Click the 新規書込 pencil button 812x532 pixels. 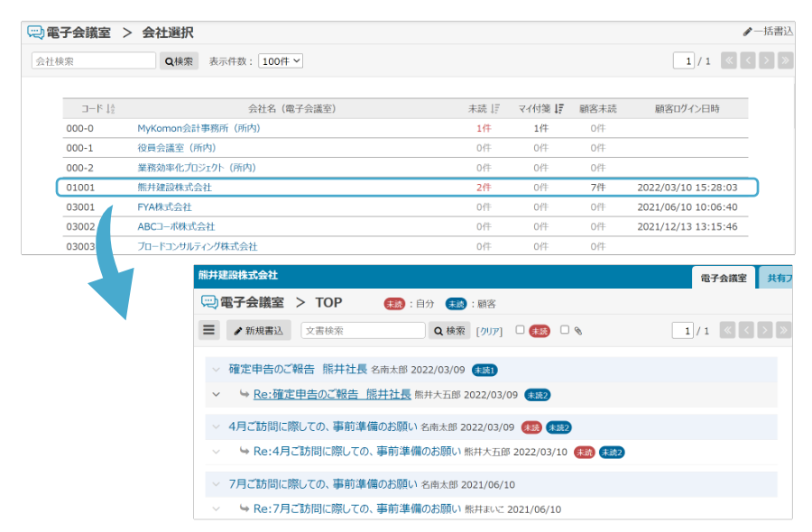pyautogui.click(x=258, y=331)
